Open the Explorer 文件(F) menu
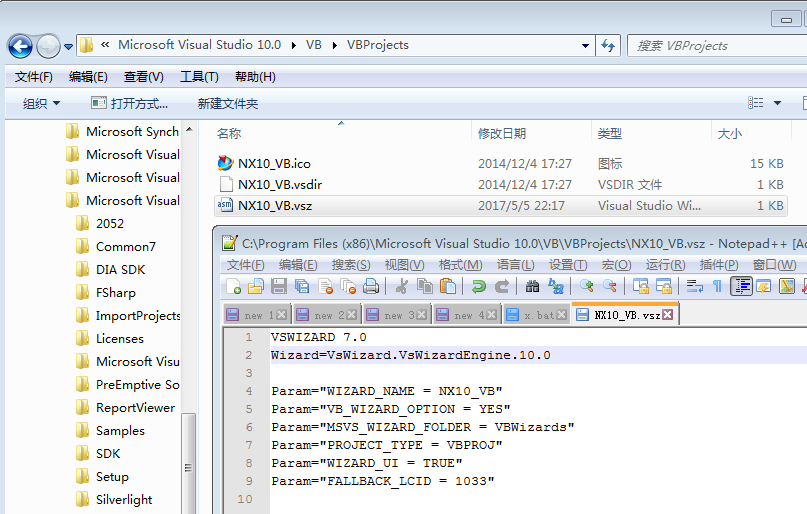Viewport: 807px width, 514px height. [33, 77]
